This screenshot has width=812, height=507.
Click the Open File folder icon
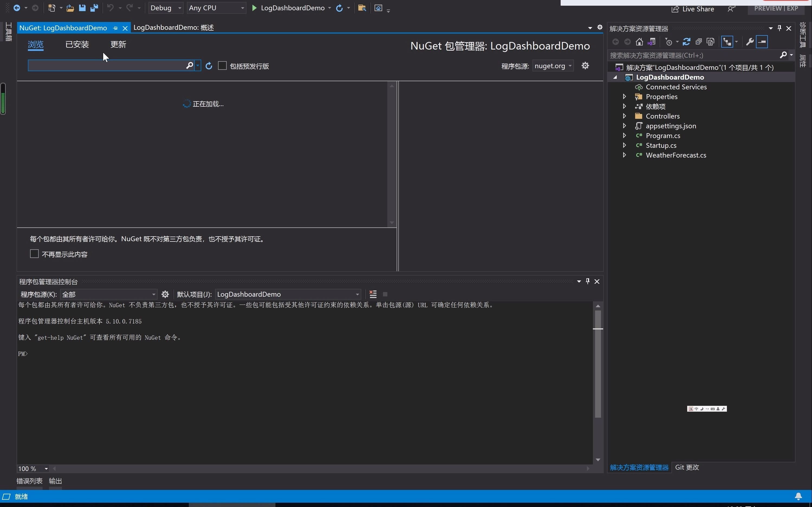point(70,8)
